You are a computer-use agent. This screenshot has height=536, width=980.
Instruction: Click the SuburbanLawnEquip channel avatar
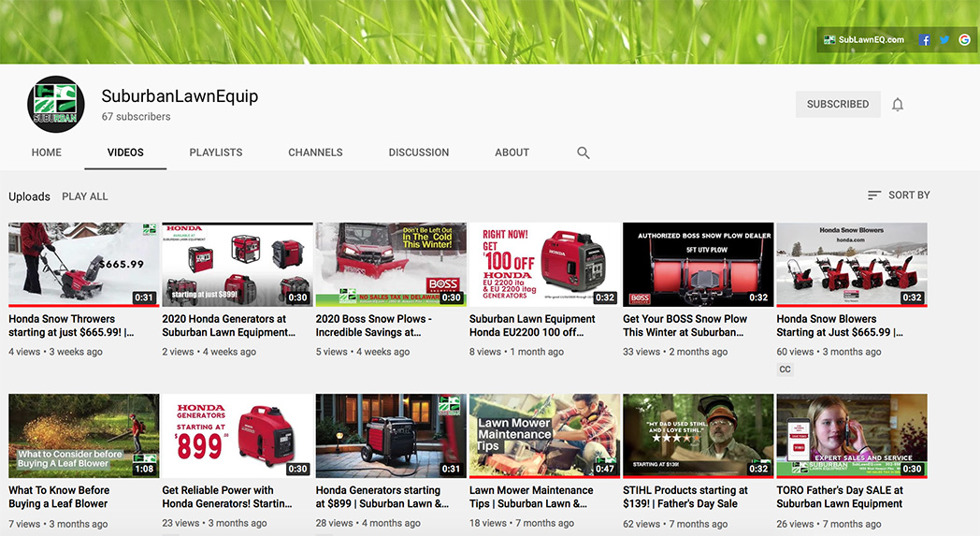tap(56, 105)
